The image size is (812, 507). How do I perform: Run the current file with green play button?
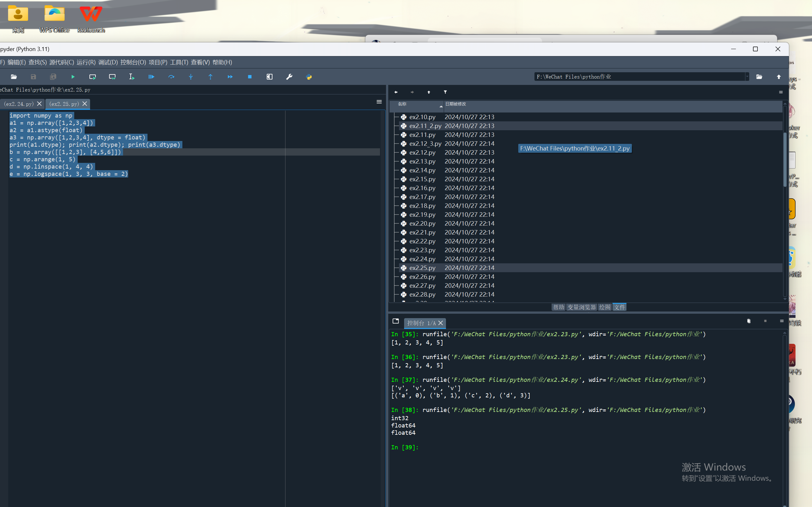click(73, 77)
